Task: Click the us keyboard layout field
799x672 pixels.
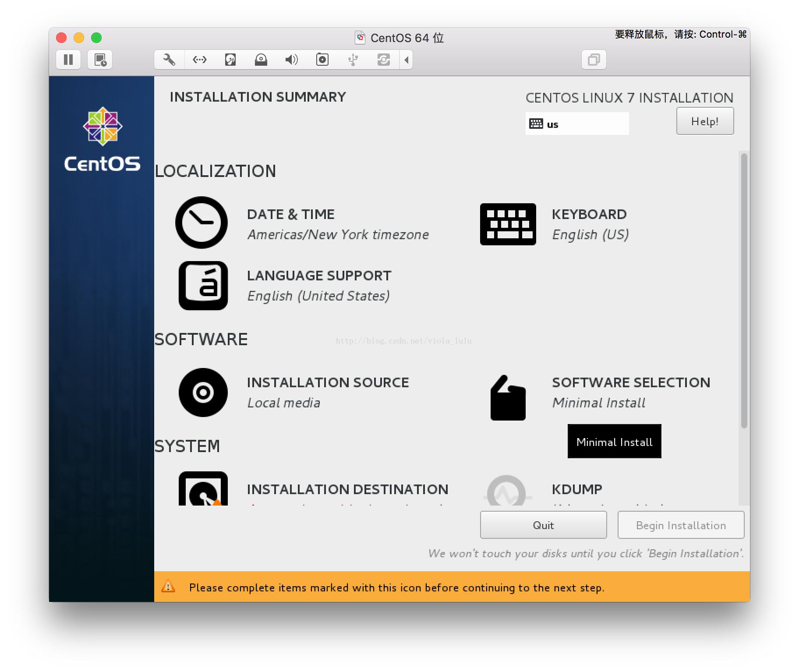Action: [577, 124]
